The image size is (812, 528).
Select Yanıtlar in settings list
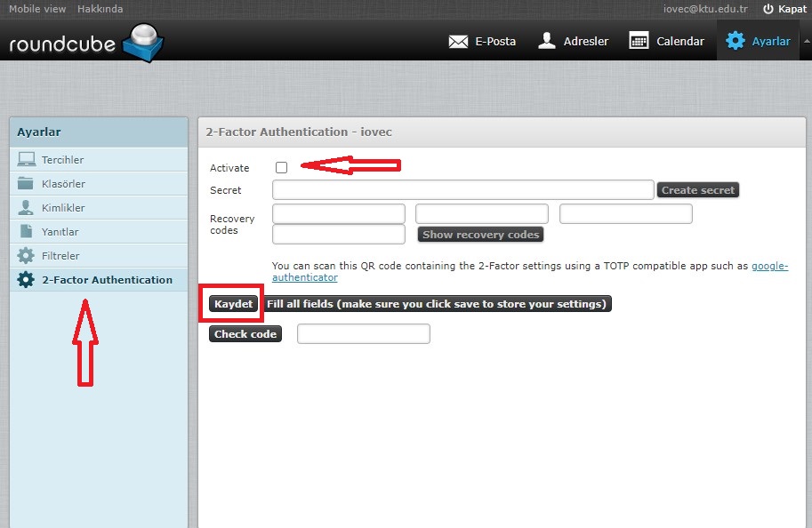tap(99, 231)
